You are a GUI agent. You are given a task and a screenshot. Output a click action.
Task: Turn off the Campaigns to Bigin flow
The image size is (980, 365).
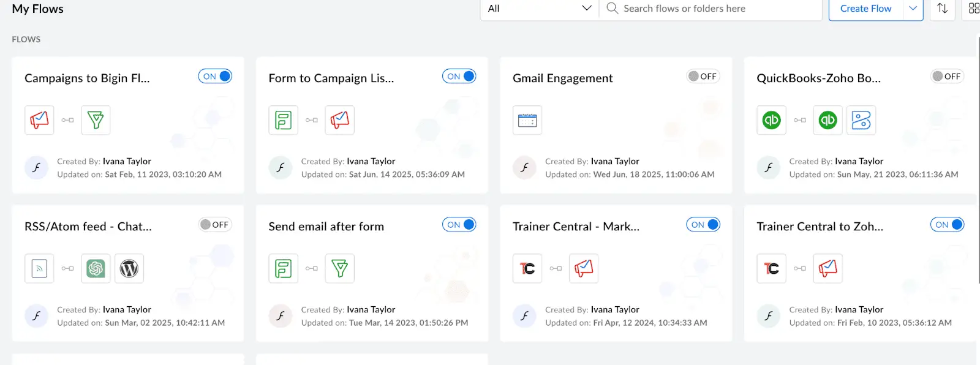pyautogui.click(x=215, y=77)
